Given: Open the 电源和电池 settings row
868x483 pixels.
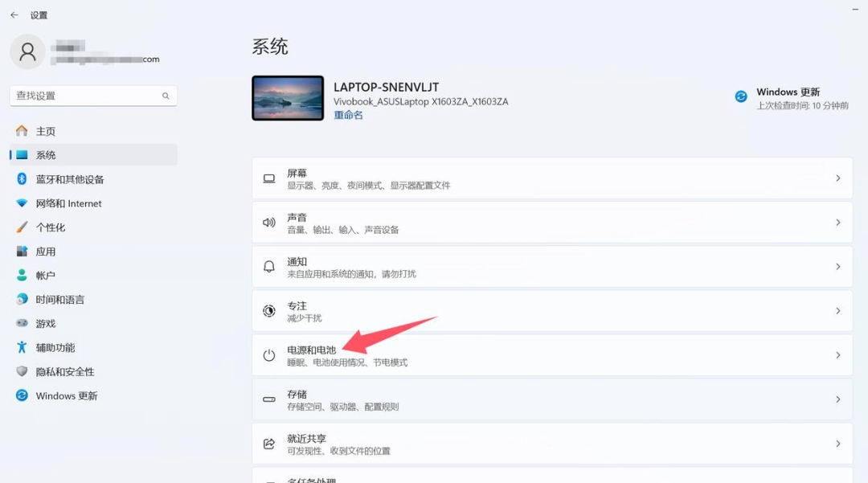Looking at the screenshot, I should [552, 355].
